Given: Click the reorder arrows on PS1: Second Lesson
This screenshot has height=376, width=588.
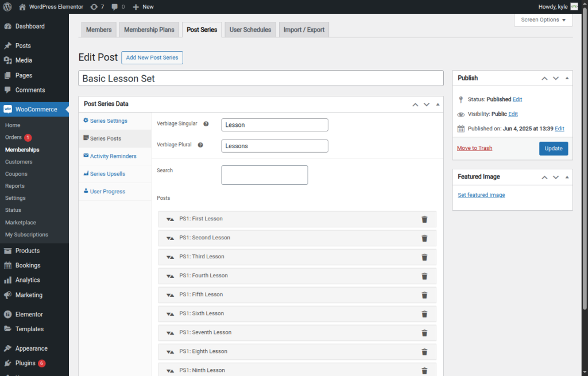Looking at the screenshot, I should 170,238.
